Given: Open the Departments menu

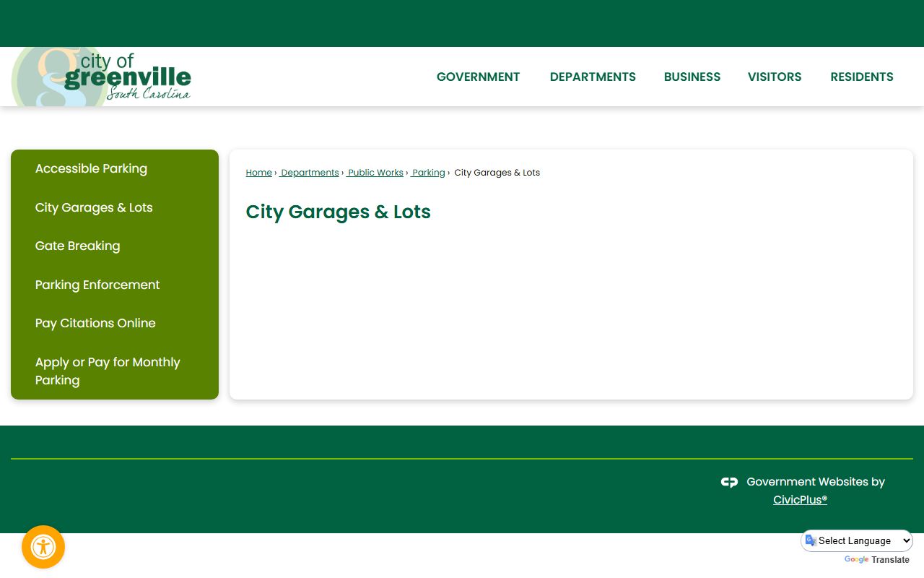Looking at the screenshot, I should tap(593, 77).
